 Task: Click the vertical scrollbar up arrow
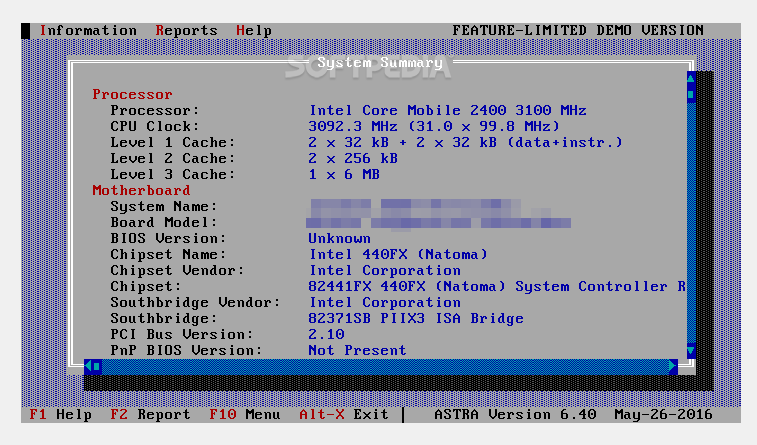691,79
